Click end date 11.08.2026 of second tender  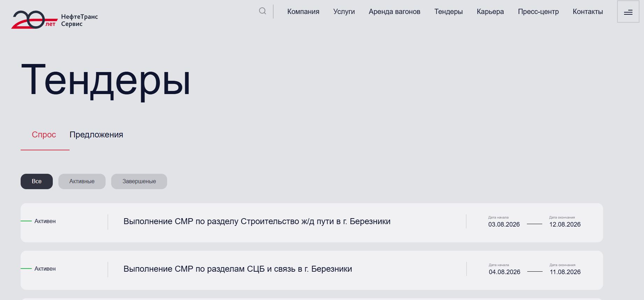(x=565, y=272)
